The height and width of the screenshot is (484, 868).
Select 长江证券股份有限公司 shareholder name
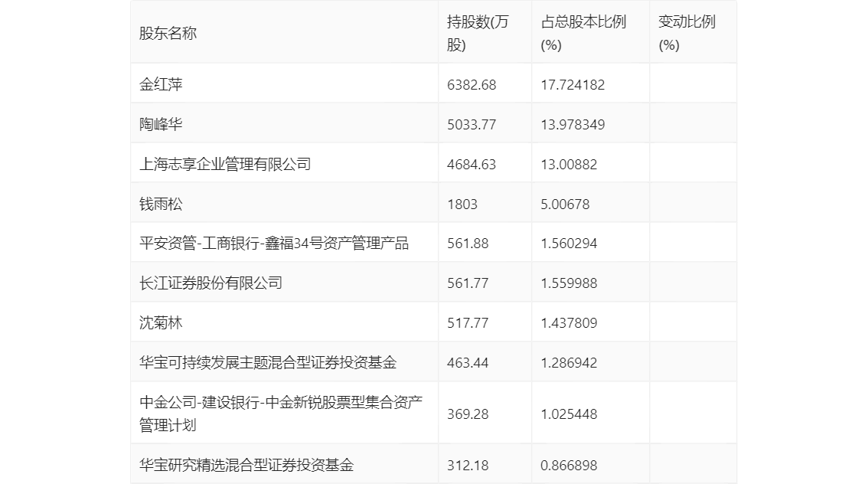click(x=211, y=283)
